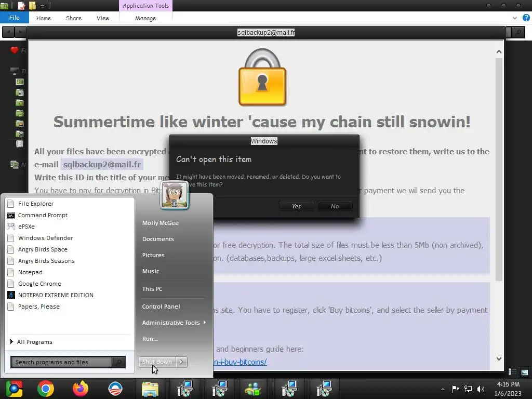Open the File tab in Explorer ribbon
The image size is (532, 399).
click(x=14, y=18)
